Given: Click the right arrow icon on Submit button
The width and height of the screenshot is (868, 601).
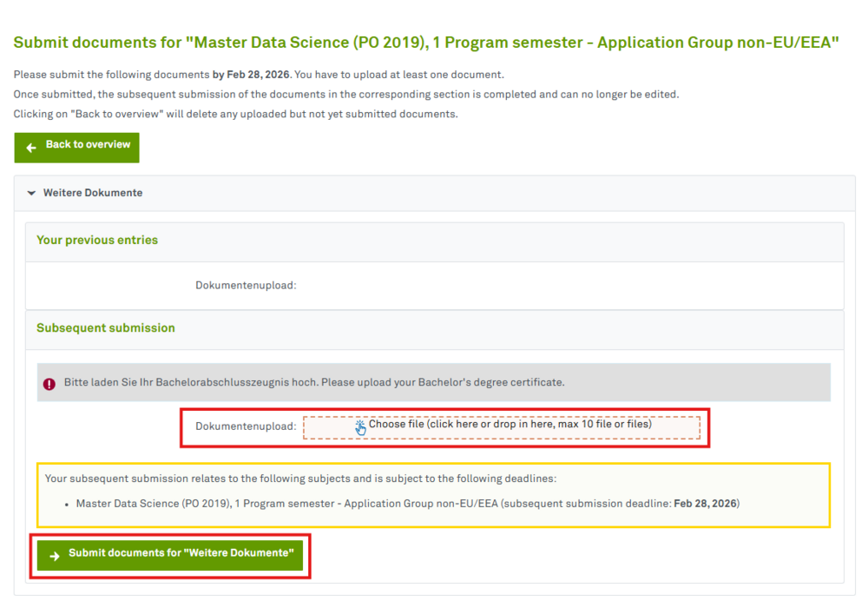Looking at the screenshot, I should click(55, 556).
